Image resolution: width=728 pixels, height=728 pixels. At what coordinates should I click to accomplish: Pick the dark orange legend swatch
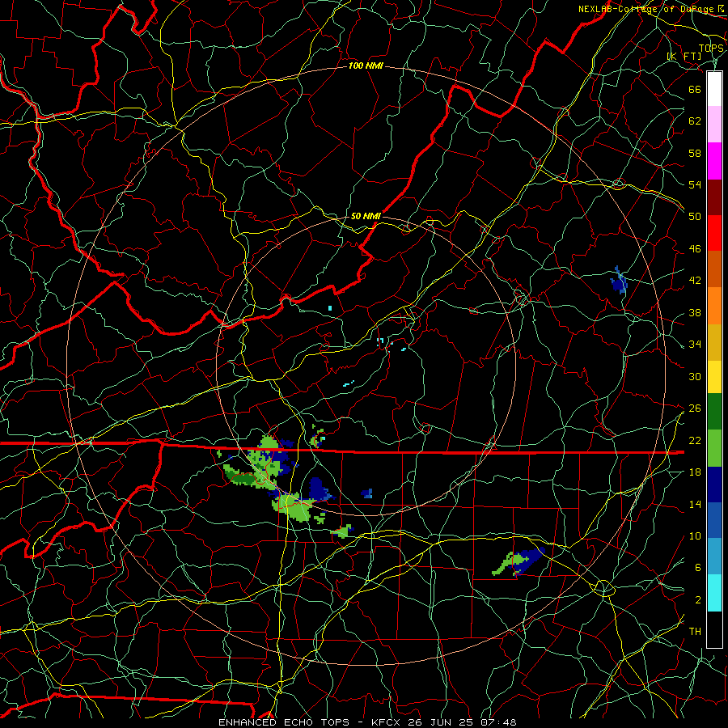(x=714, y=269)
